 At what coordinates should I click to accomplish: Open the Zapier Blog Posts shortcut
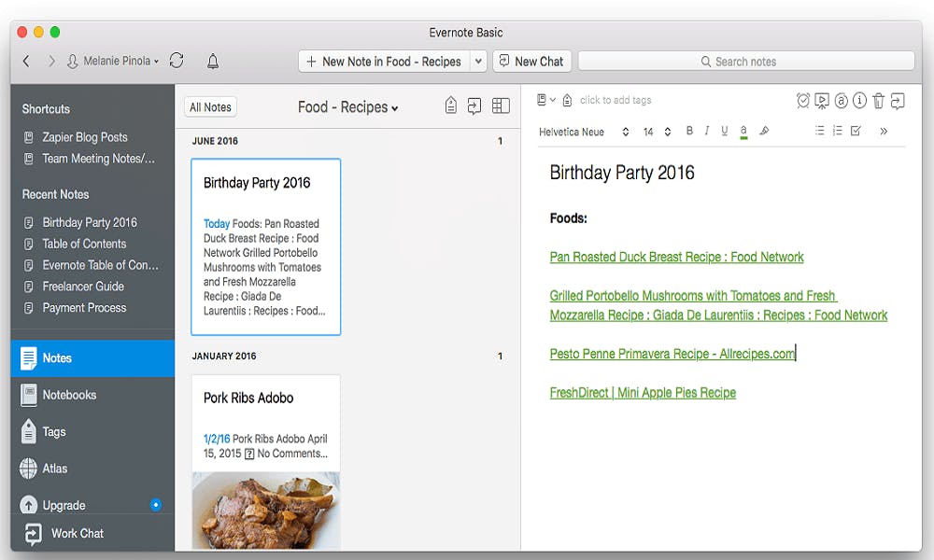85,137
